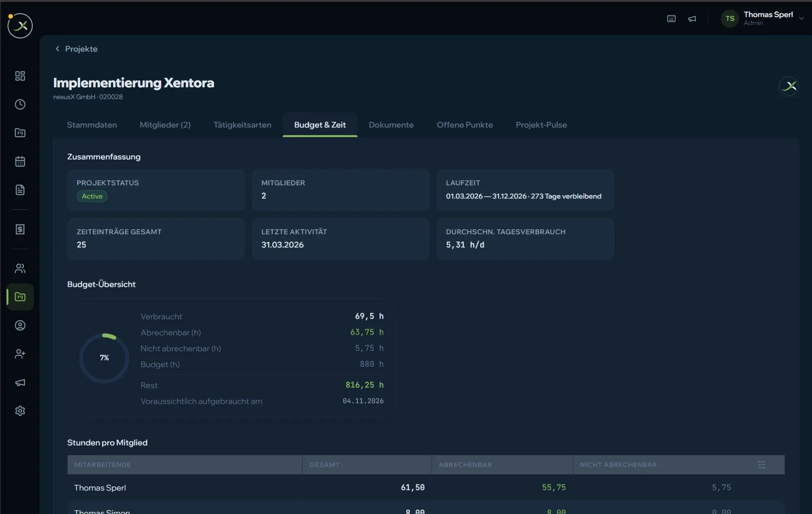Open the nexusX logo home icon
The height and width of the screenshot is (514, 812).
20,26
